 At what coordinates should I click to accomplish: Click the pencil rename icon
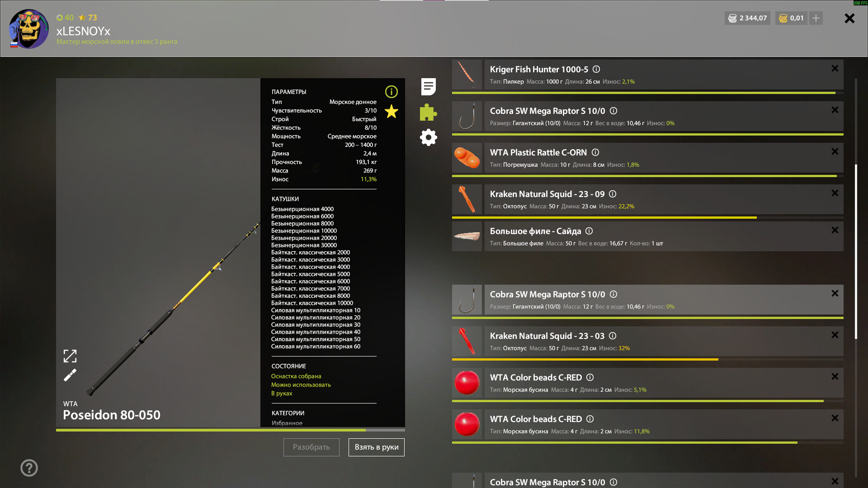(70, 375)
